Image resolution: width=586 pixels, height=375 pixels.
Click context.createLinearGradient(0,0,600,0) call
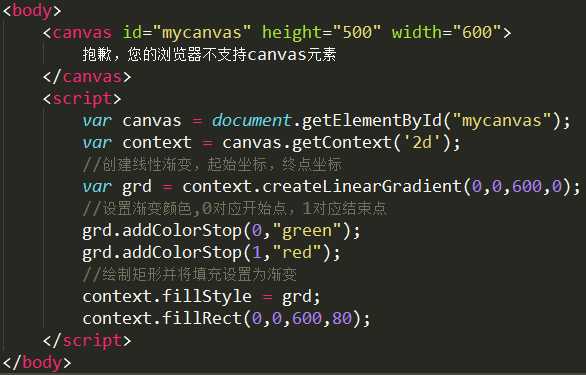pos(377,187)
